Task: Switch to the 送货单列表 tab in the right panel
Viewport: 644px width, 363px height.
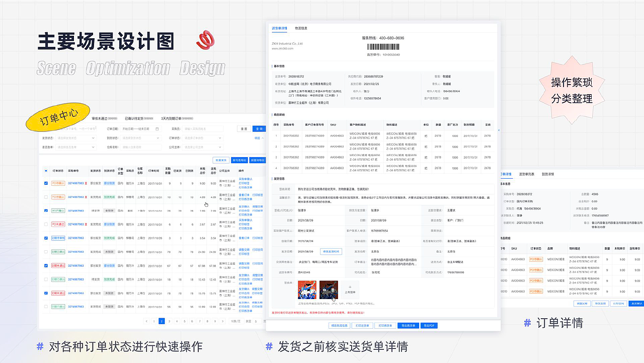Action: coord(527,174)
